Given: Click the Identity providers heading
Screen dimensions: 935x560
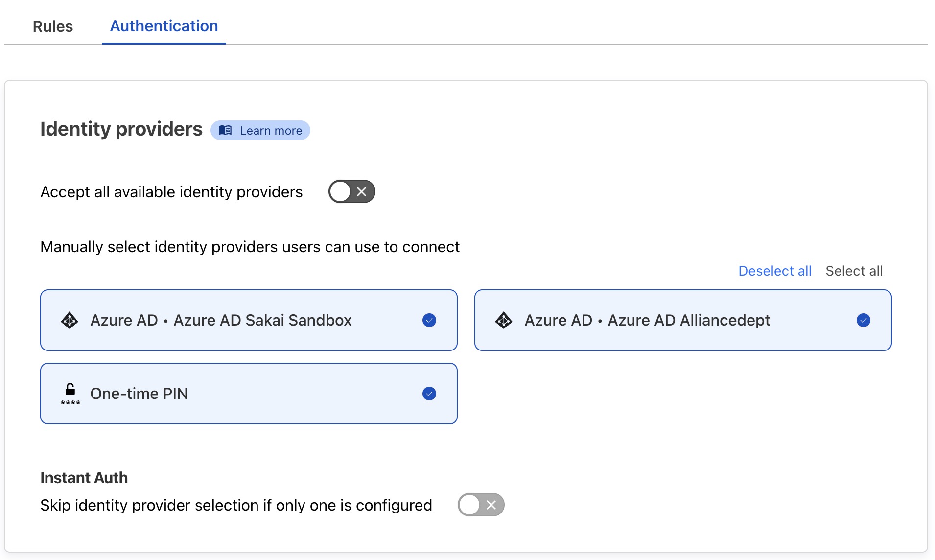Looking at the screenshot, I should pos(121,129).
